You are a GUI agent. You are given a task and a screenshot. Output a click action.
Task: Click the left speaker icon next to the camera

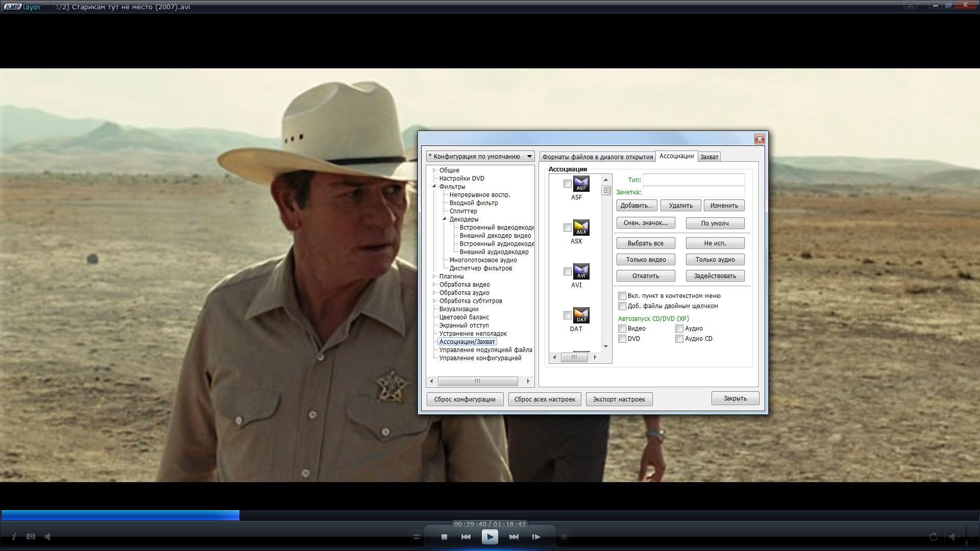pyautogui.click(x=47, y=537)
